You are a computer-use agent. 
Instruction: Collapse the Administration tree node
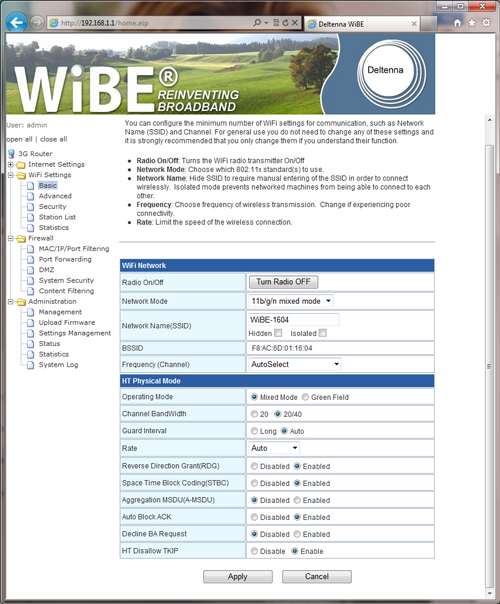(x=11, y=301)
